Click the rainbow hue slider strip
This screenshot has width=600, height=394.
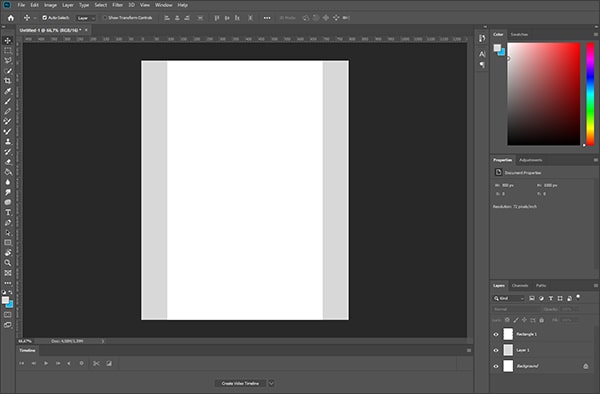coord(590,94)
